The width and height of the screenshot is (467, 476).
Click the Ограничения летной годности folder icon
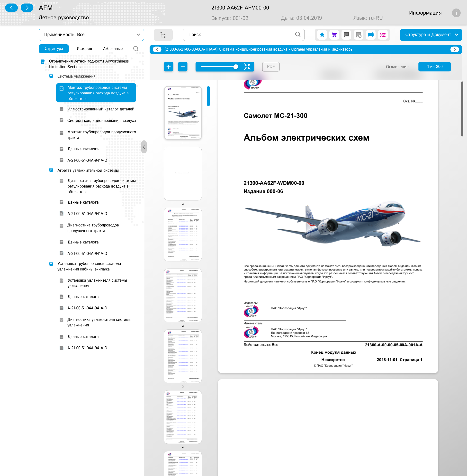pyautogui.click(x=42, y=61)
